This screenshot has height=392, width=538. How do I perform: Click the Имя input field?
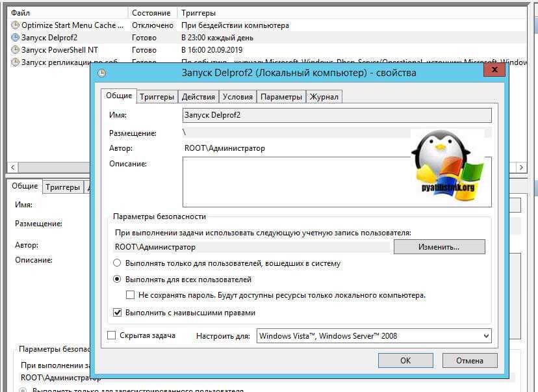click(337, 115)
